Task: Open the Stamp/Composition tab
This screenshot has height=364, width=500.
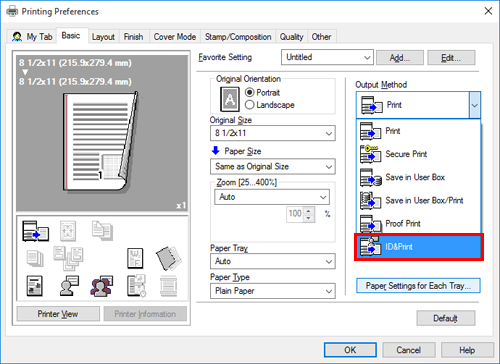Action: tap(238, 37)
